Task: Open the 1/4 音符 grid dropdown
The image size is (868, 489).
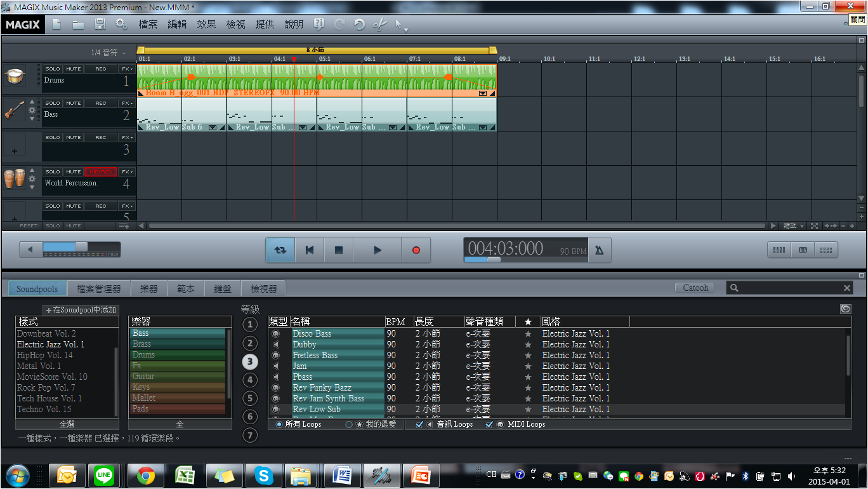Action: click(109, 53)
